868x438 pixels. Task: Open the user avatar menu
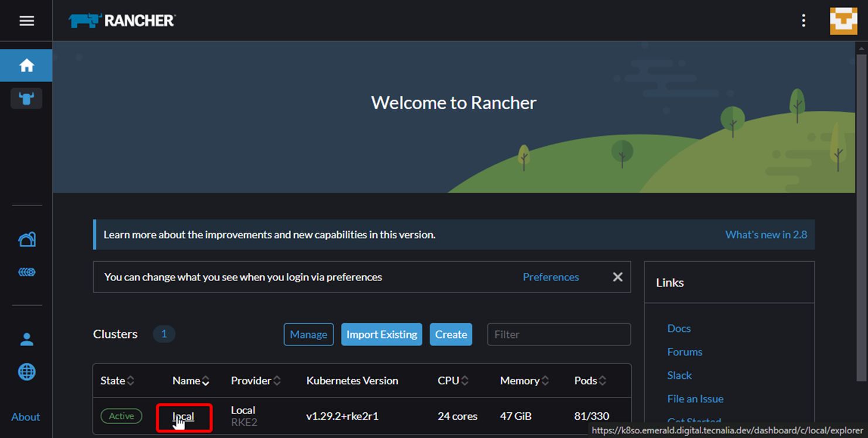click(x=843, y=21)
